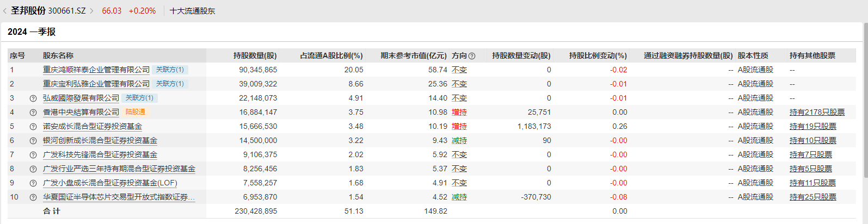Click the 持股数量(股) column header
Image resolution: width=868 pixels, height=224 pixels.
(255, 55)
